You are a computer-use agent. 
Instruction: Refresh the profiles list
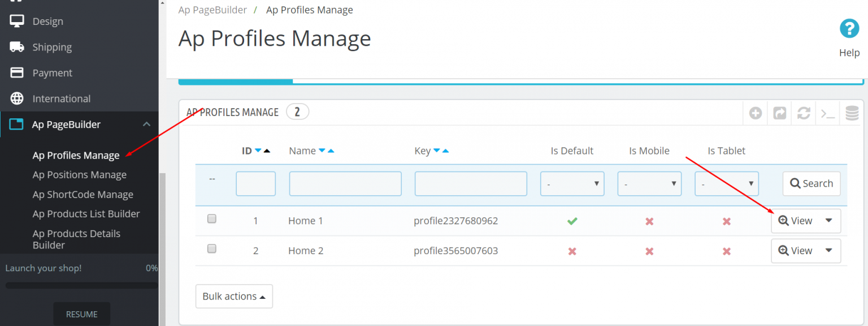click(803, 113)
